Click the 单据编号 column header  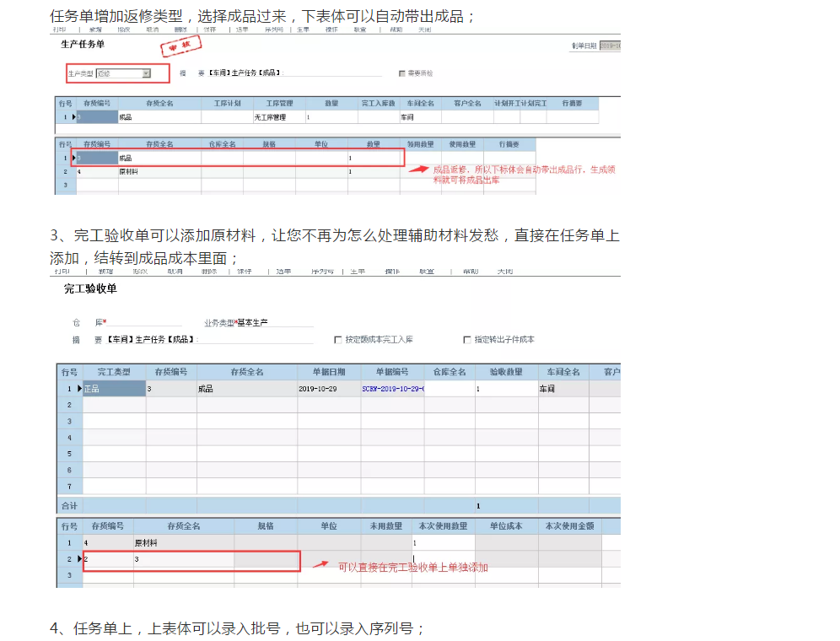point(392,372)
